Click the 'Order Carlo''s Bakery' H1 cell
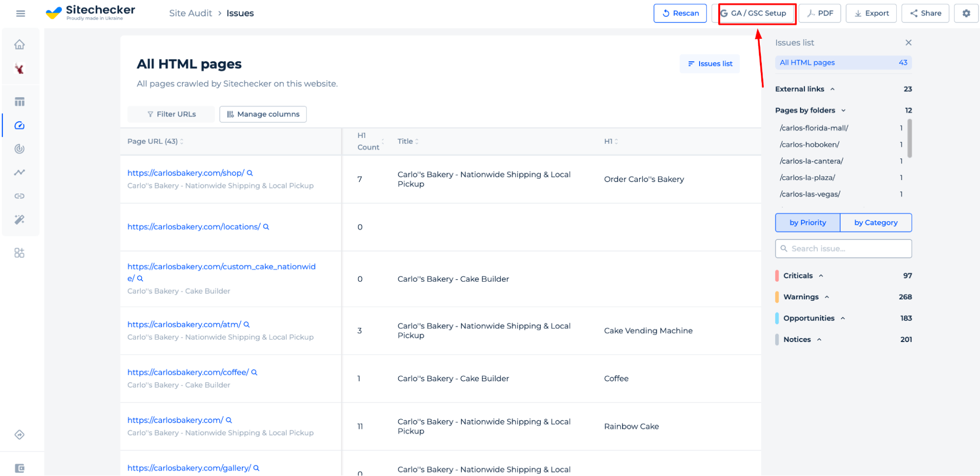The height and width of the screenshot is (476, 980). click(x=644, y=180)
